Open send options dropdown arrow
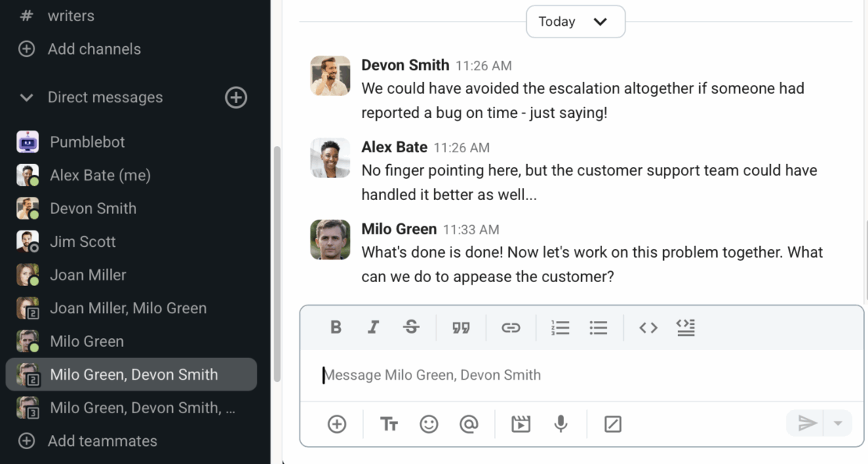This screenshot has width=868, height=464. tap(838, 423)
